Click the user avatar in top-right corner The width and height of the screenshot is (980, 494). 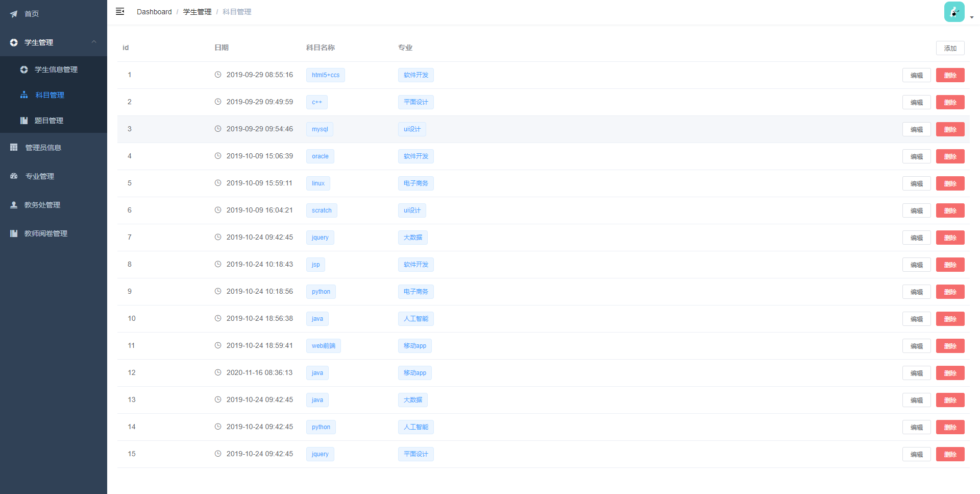tap(953, 12)
